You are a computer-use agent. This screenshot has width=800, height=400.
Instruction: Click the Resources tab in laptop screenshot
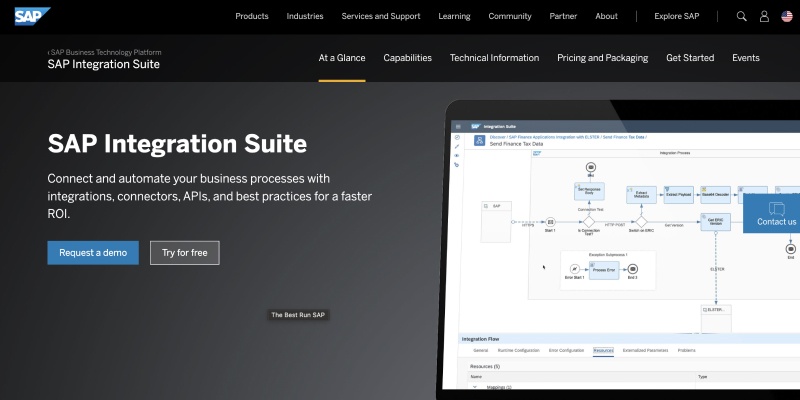click(x=603, y=351)
